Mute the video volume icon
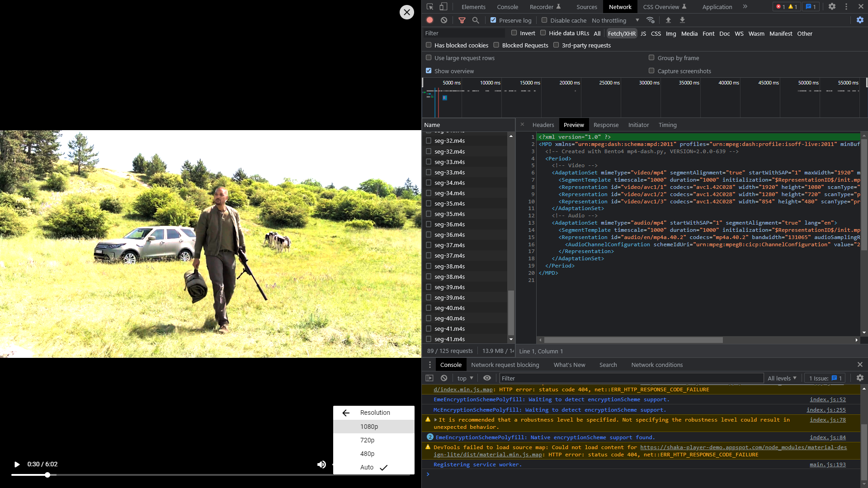The width and height of the screenshot is (868, 488). tap(321, 465)
